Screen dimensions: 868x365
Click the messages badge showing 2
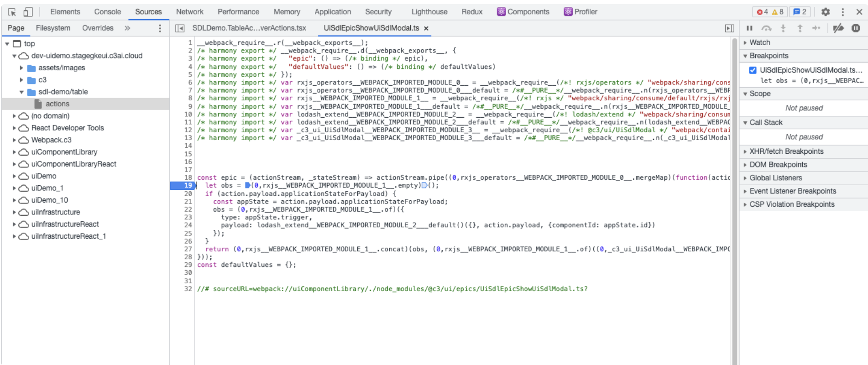800,12
